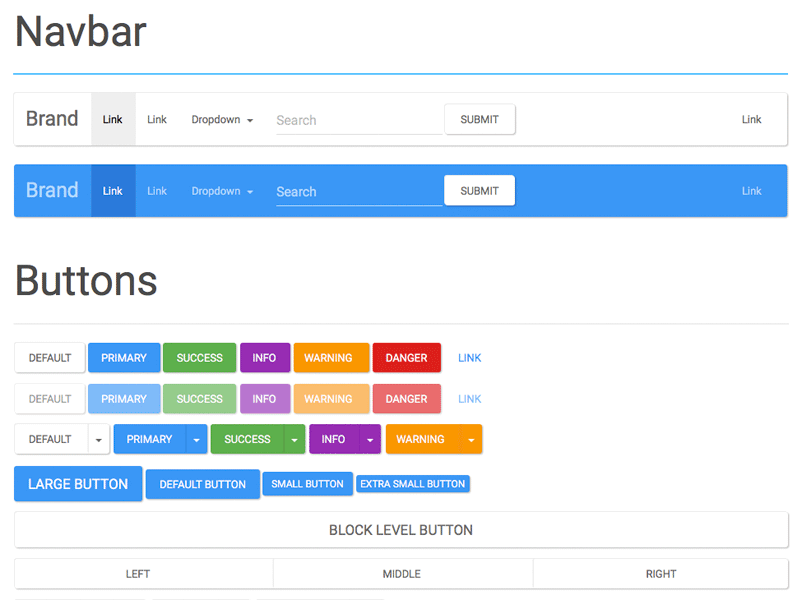Click the SUCCESS split button label
The image size is (800, 600).
(247, 439)
